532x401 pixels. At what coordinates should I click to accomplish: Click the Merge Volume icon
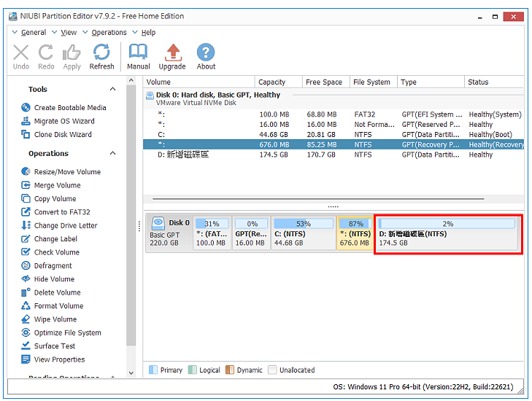[x=26, y=185]
